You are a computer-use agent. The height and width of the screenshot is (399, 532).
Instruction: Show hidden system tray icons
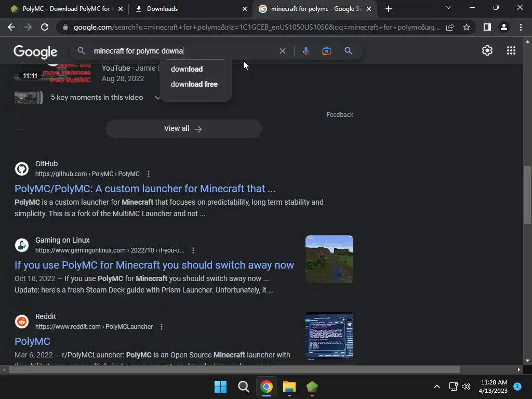click(437, 387)
